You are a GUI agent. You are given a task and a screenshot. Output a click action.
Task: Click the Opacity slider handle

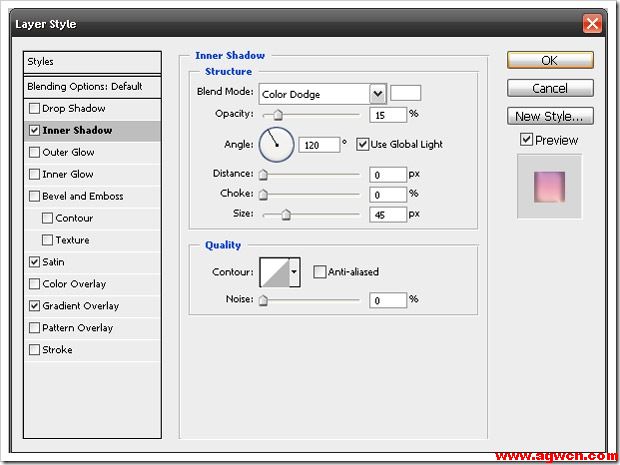click(x=278, y=116)
